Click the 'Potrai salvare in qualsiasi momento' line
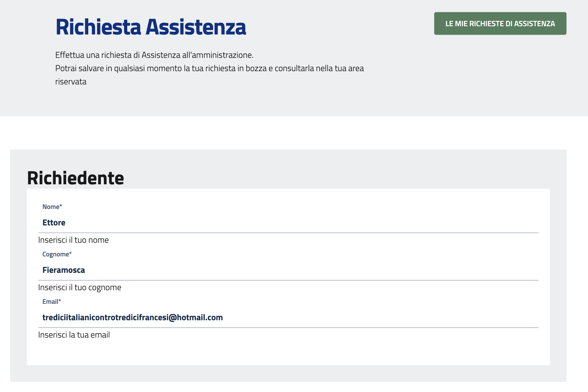 [x=209, y=68]
